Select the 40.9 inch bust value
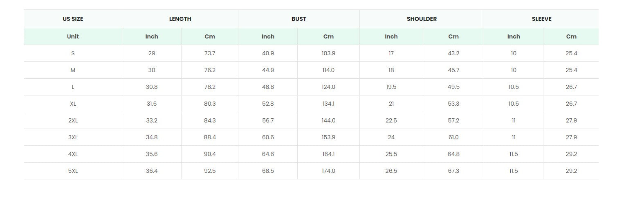The height and width of the screenshot is (197, 644). [x=268, y=53]
